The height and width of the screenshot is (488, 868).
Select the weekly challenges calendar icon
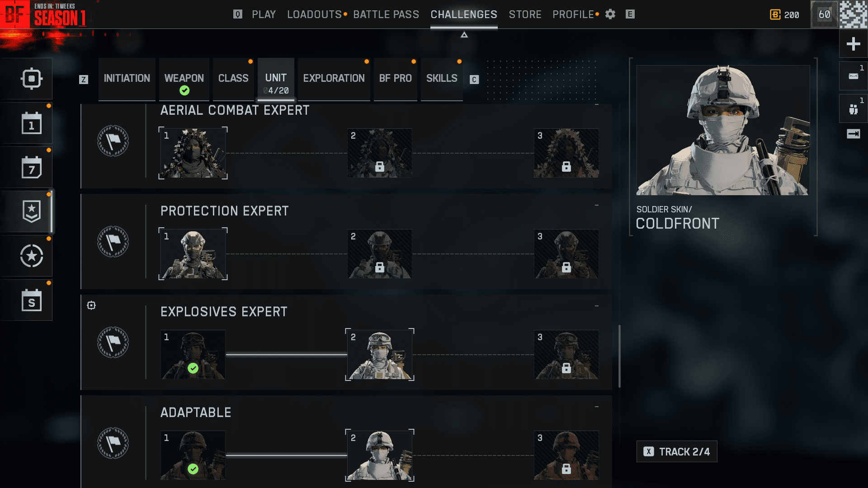pos(32,167)
